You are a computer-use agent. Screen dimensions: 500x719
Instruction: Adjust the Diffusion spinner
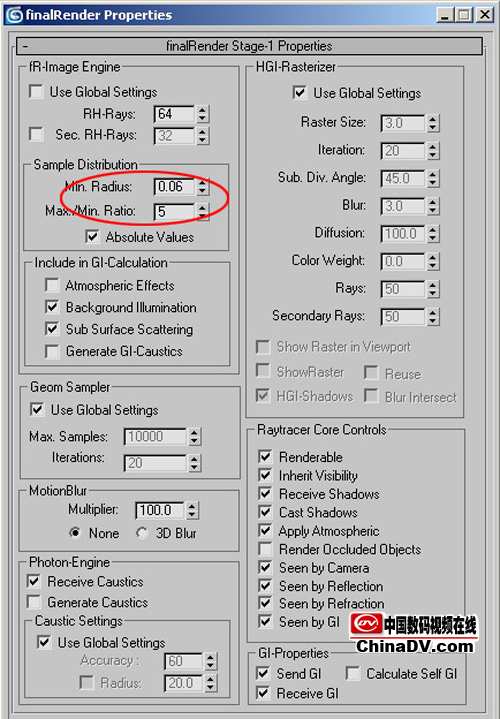[433, 234]
